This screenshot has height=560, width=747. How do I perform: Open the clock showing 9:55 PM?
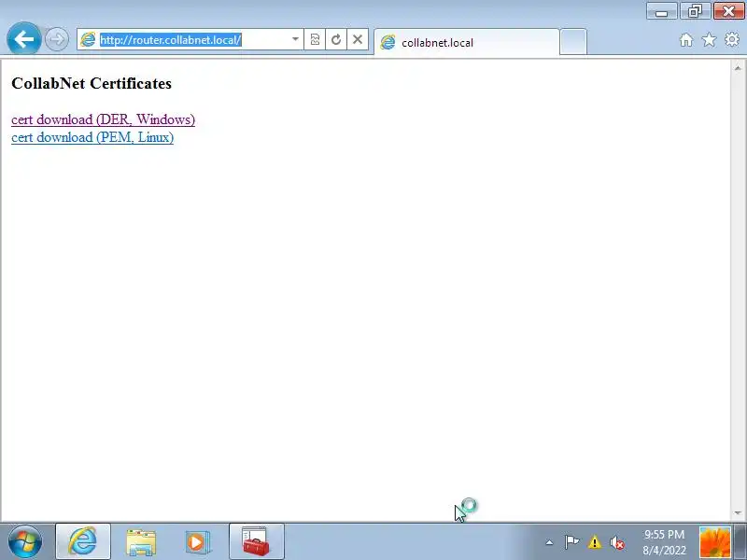point(664,542)
